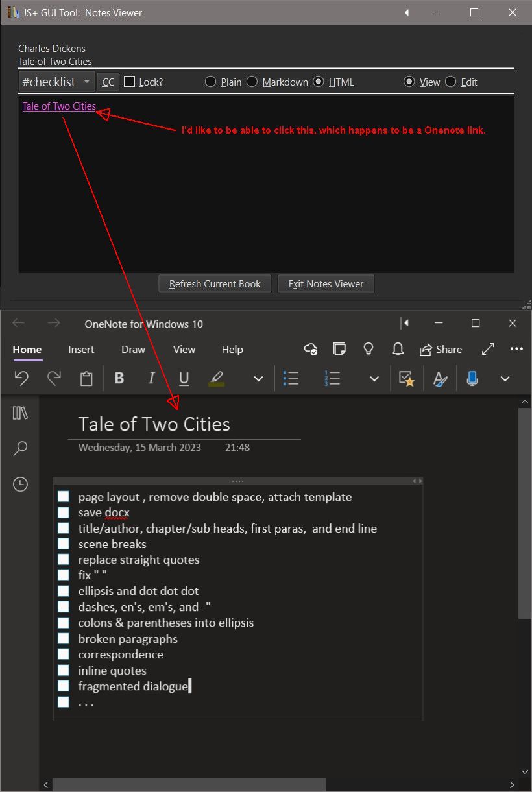Image resolution: width=532 pixels, height=792 pixels.
Task: Open the feed sticky notes icon
Action: 339,349
